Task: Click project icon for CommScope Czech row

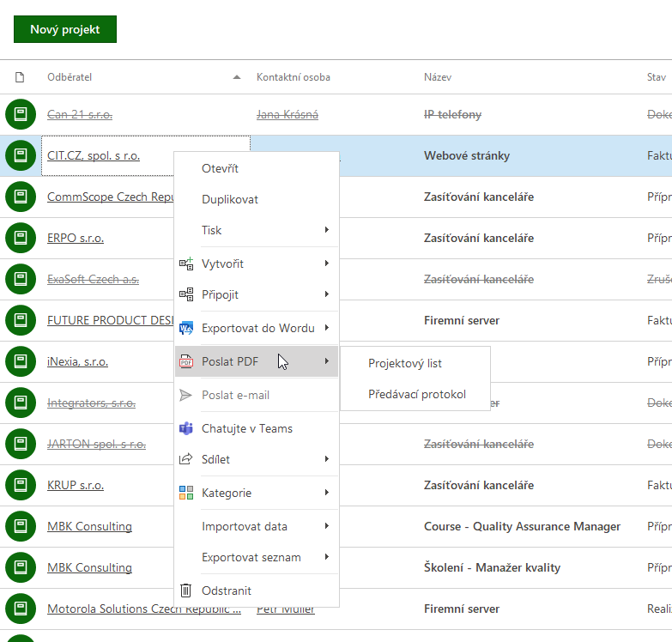Action: point(21,197)
